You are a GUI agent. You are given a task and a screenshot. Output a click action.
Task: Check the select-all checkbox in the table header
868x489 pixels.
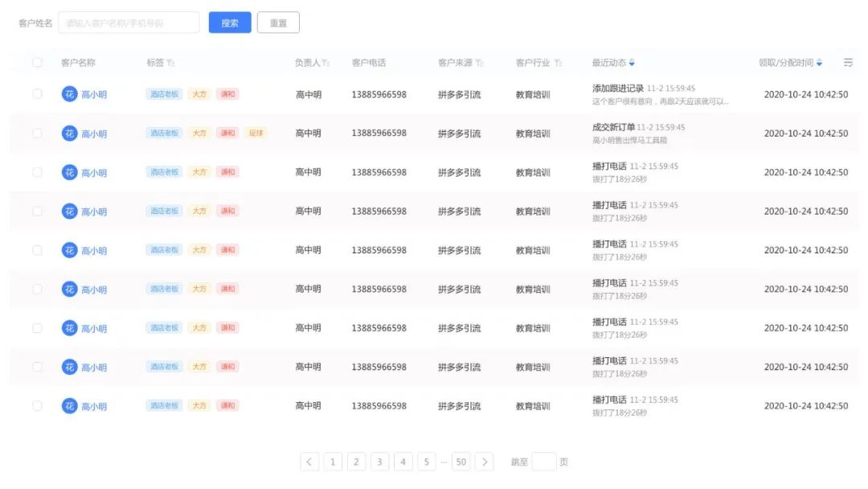click(36, 62)
